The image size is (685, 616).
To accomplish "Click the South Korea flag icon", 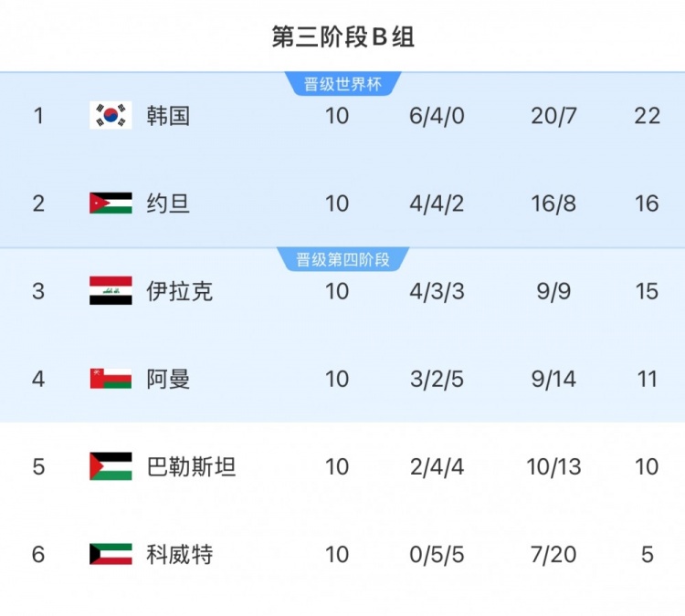I will pyautogui.click(x=111, y=116).
